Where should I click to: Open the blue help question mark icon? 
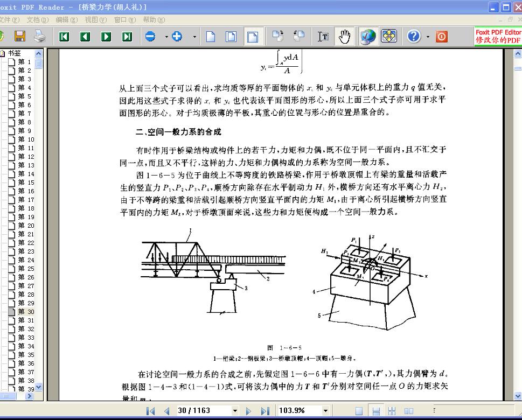[413, 37]
